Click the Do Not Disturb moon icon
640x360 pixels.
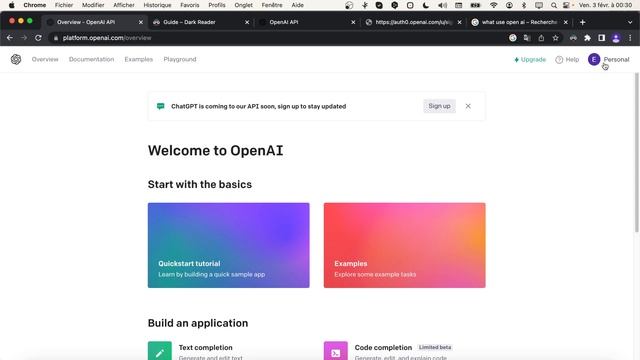[426, 5]
